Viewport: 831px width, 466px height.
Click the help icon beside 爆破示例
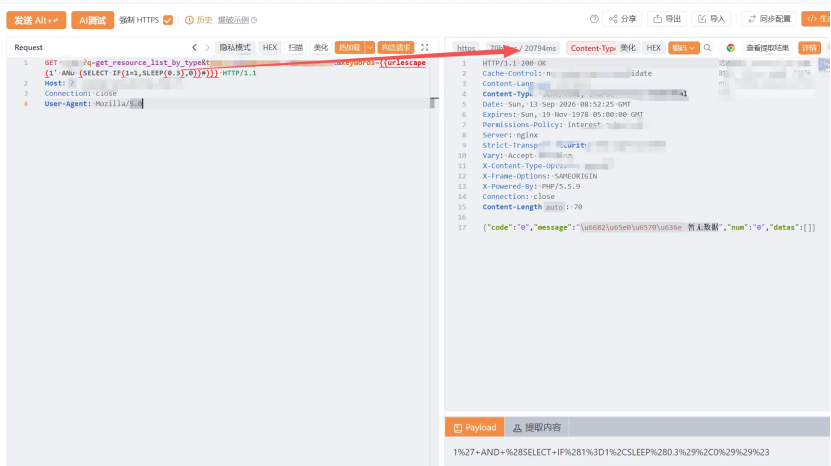[x=254, y=20]
